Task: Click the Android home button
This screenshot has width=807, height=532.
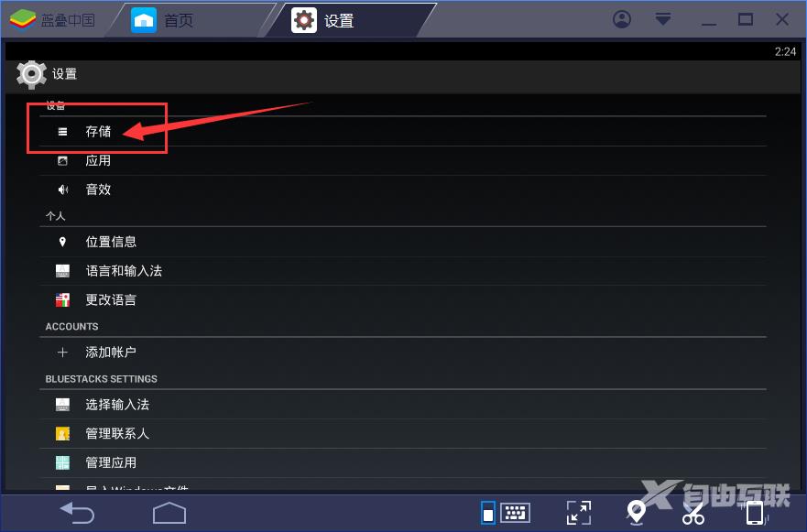Action: [x=169, y=513]
